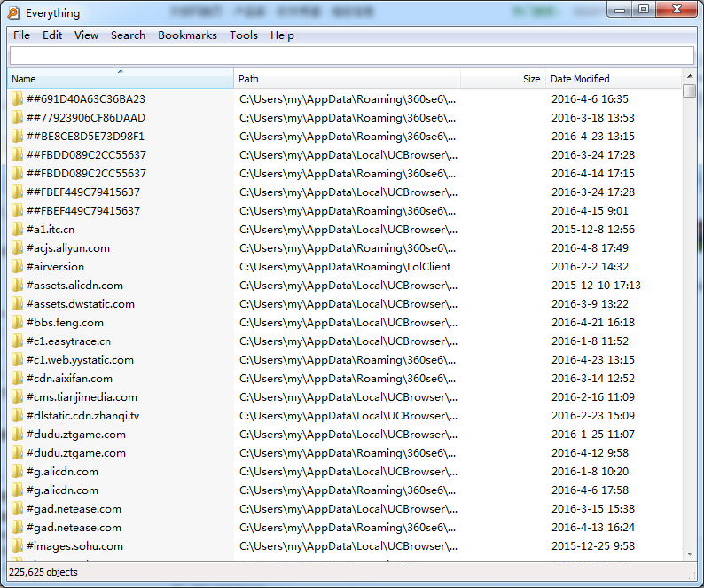Select folder icon of #cms.tianjimedia.com
This screenshot has height=588, width=704.
click(x=17, y=397)
